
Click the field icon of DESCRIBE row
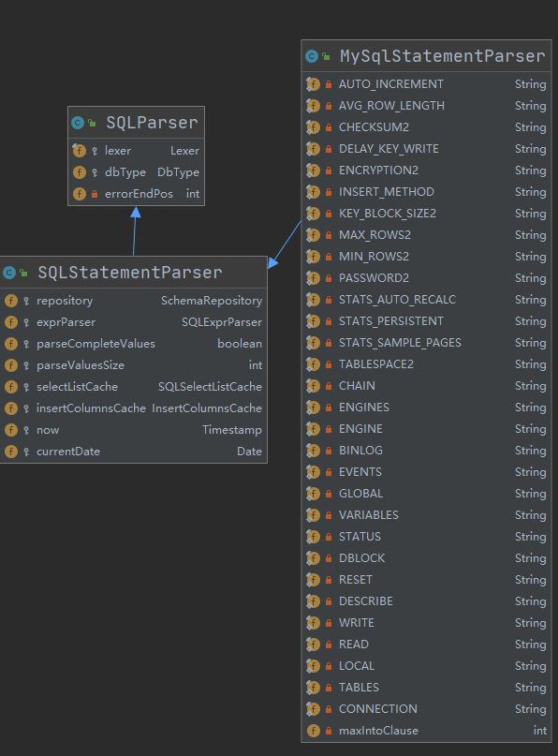pyautogui.click(x=314, y=601)
